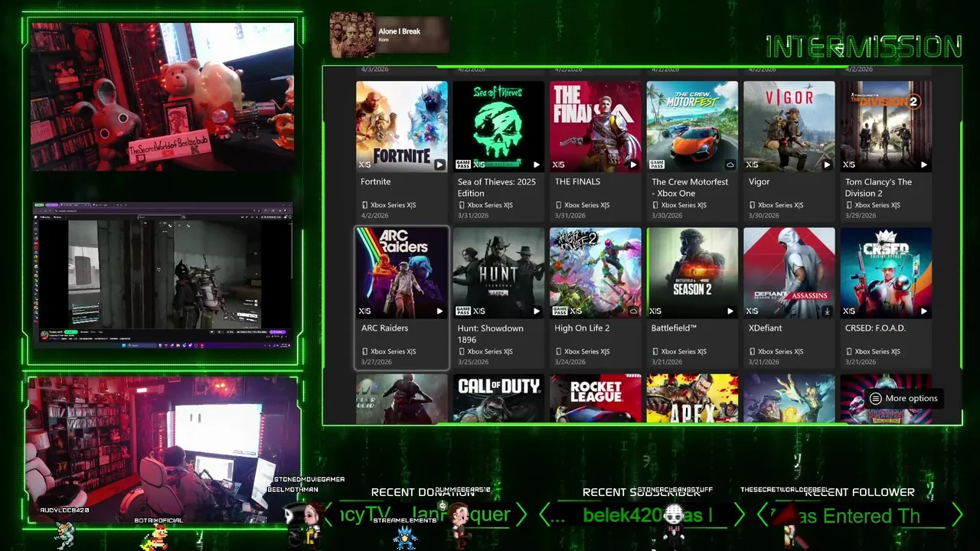Click the play icon on Sea of Thieves cover
This screenshot has height=551, width=980.
pos(537,165)
